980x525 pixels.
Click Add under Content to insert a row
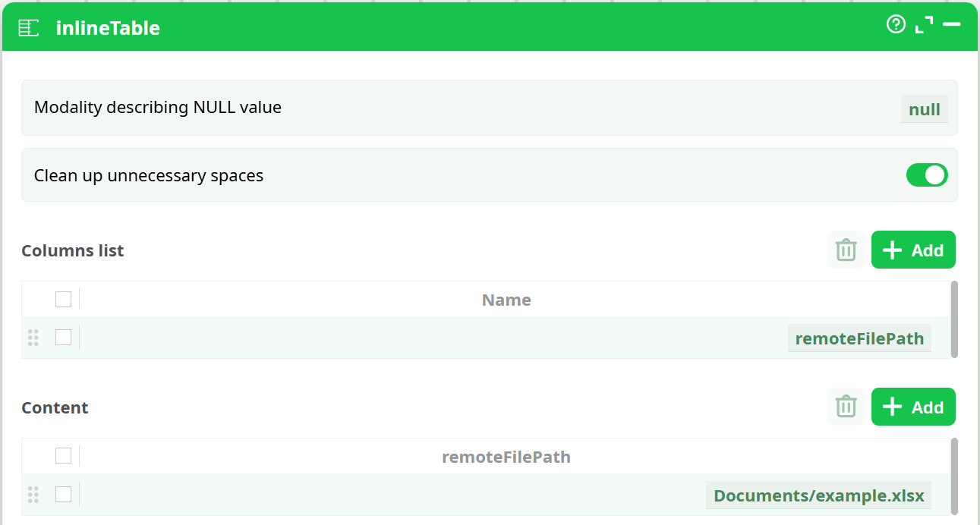pyautogui.click(x=913, y=407)
